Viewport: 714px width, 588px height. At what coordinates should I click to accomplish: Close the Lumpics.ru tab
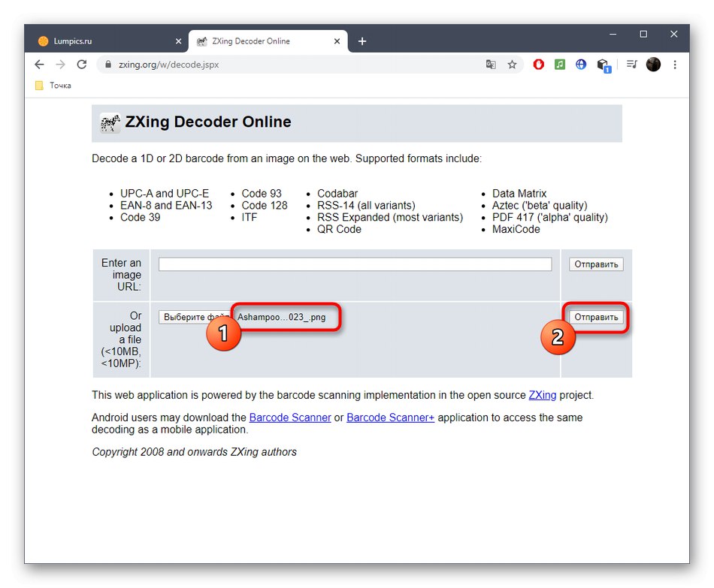[179, 41]
